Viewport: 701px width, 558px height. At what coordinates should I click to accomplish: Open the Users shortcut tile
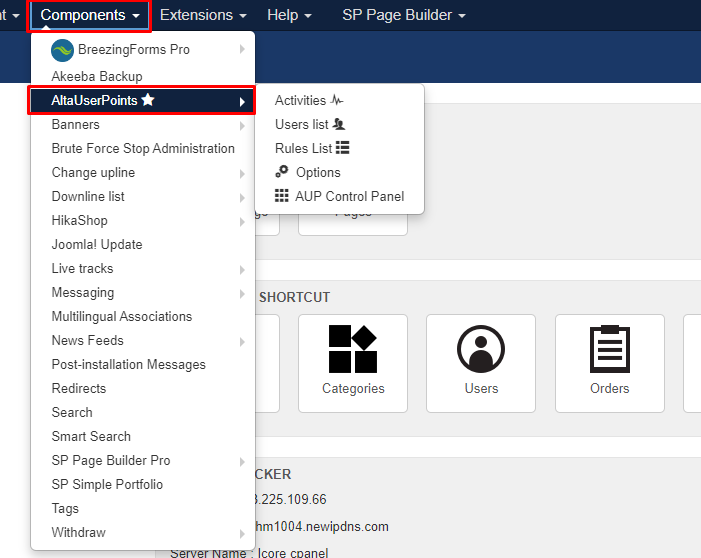(x=481, y=363)
